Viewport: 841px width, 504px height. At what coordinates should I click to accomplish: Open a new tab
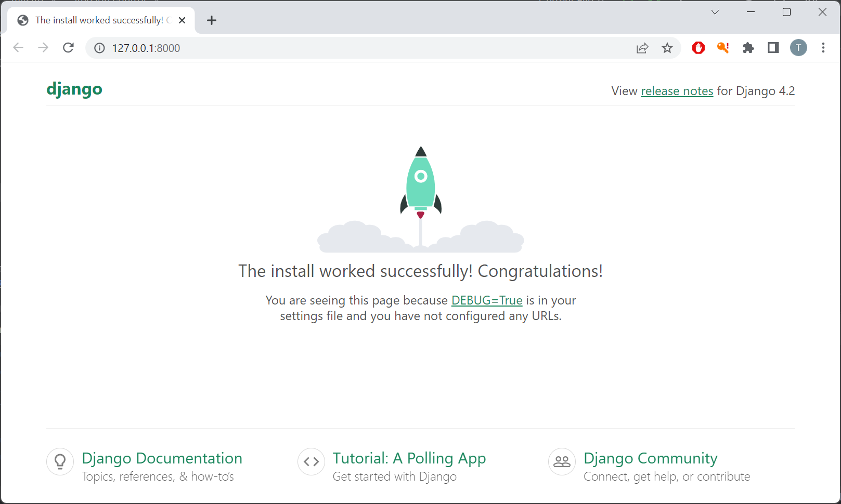(x=212, y=20)
